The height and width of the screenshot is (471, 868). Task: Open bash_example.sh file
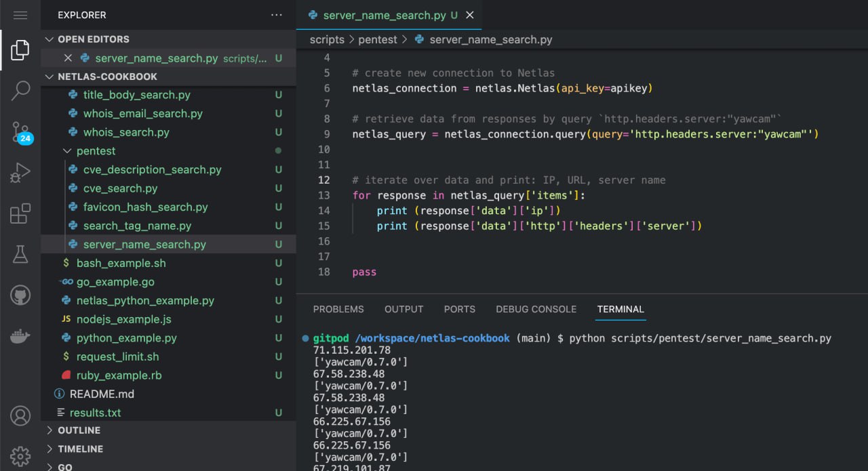pyautogui.click(x=168, y=263)
